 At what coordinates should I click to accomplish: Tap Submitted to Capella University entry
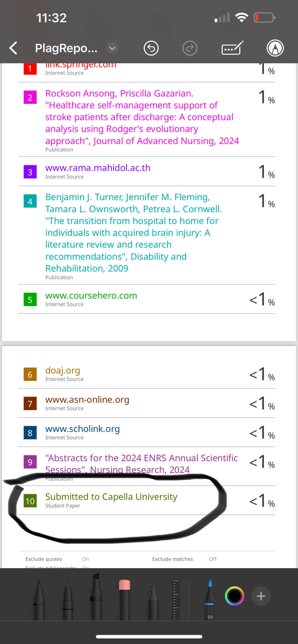pos(111,497)
